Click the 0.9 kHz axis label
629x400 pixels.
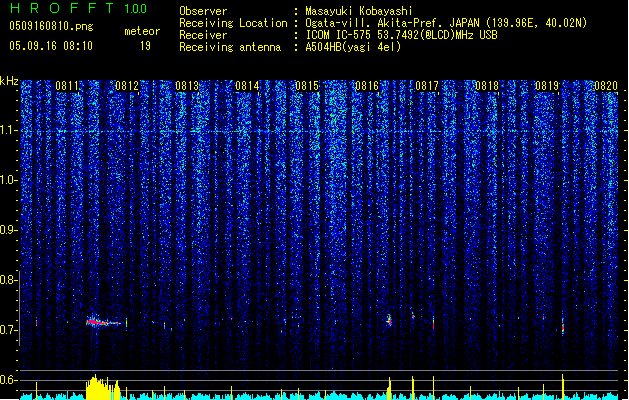pos(8,230)
